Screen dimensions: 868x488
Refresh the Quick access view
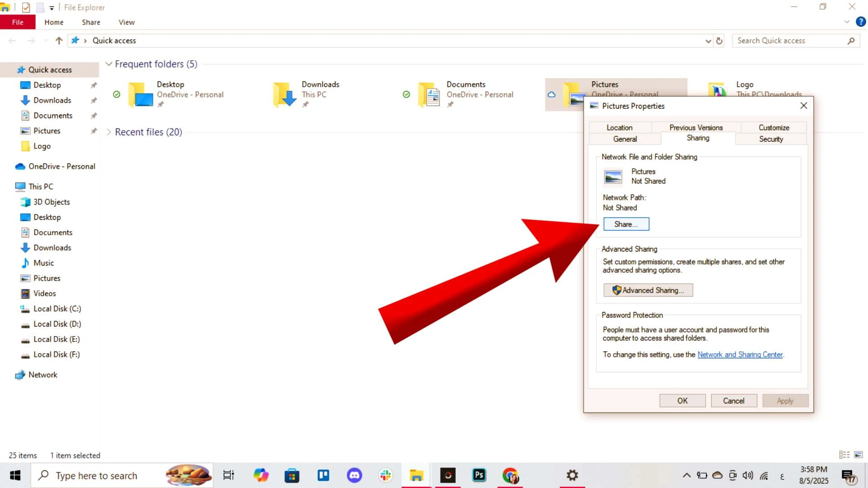click(x=719, y=41)
